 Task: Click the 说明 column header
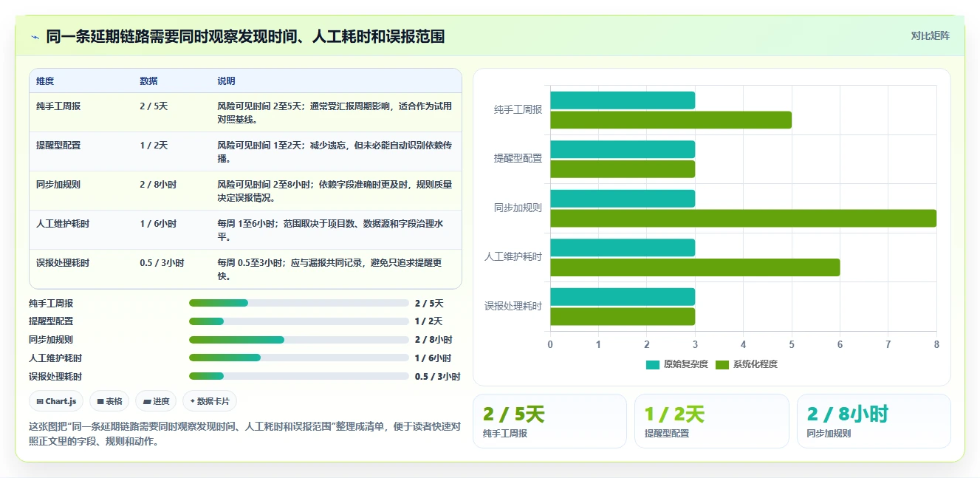(x=226, y=81)
